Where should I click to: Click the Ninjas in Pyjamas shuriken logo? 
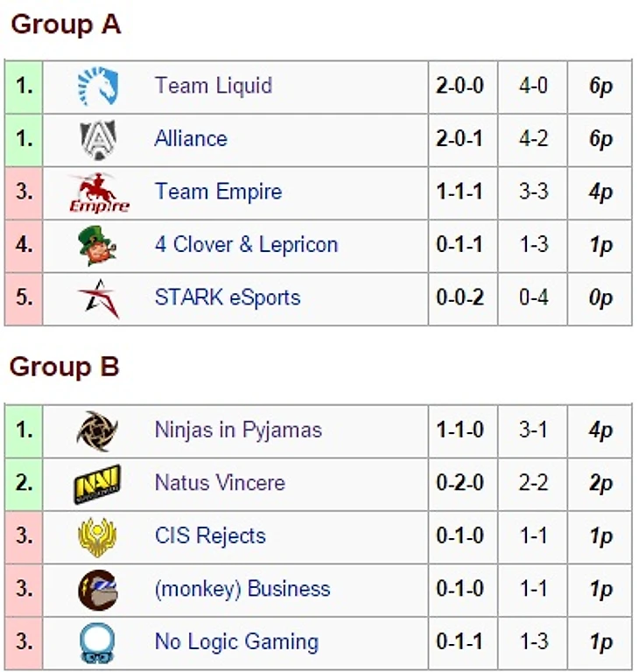pos(97,431)
